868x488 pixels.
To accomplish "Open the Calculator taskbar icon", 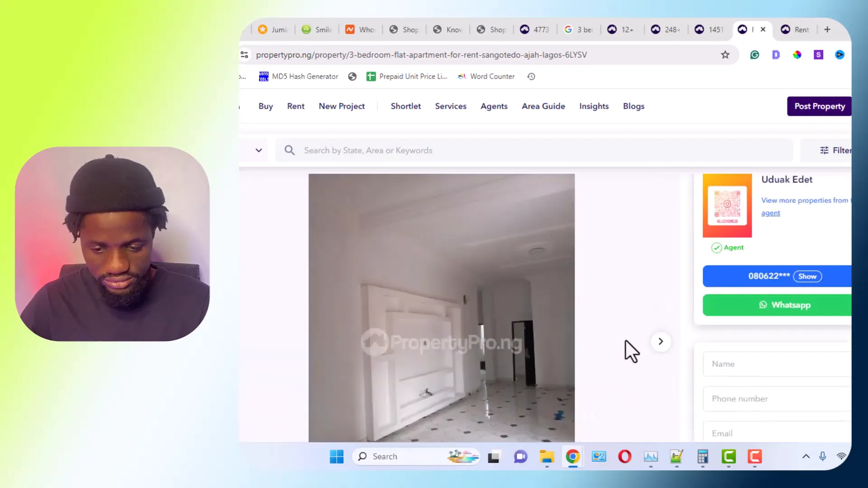I will (703, 457).
